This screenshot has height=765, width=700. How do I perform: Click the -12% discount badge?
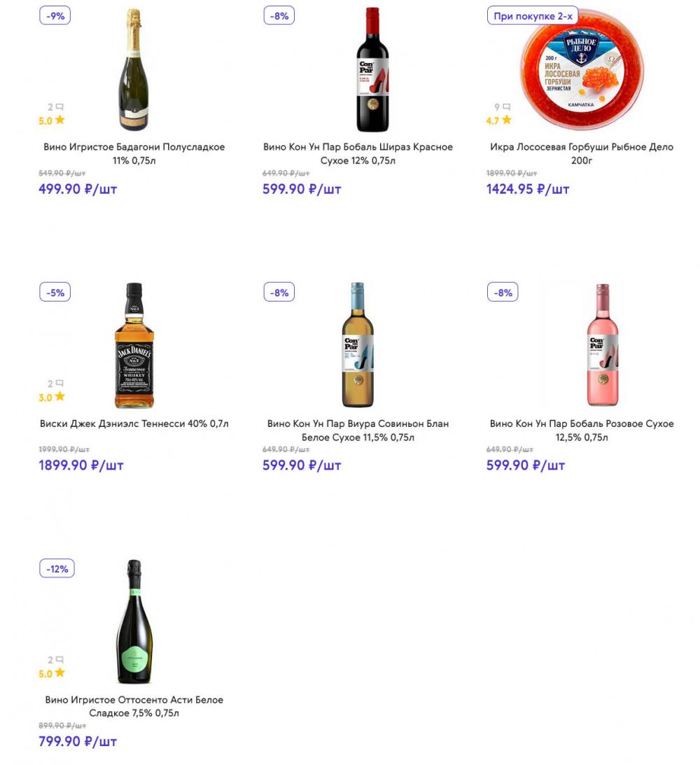[x=57, y=569]
